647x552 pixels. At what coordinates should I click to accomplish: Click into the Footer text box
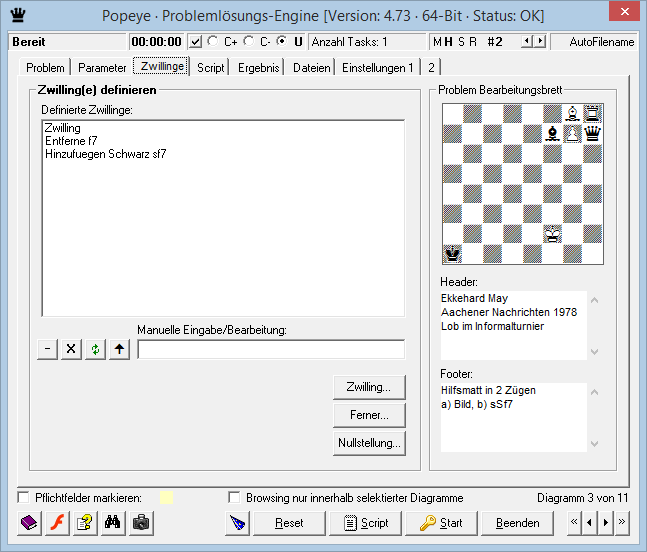click(x=514, y=417)
